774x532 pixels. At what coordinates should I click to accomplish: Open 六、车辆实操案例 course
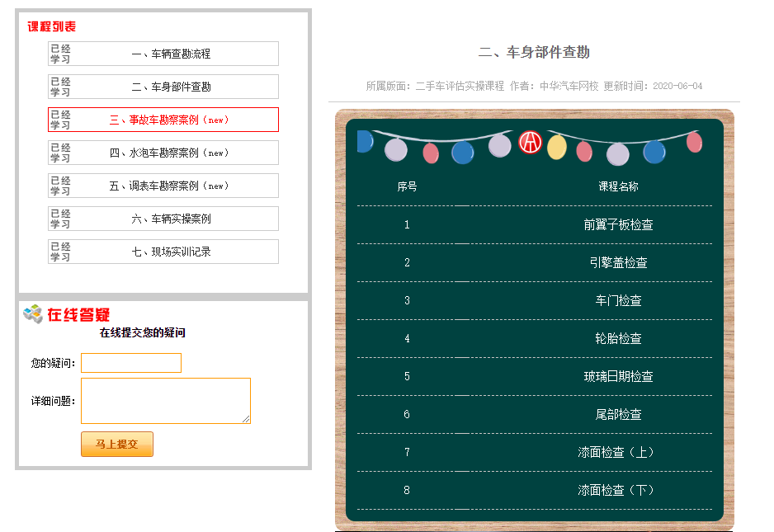click(x=171, y=219)
